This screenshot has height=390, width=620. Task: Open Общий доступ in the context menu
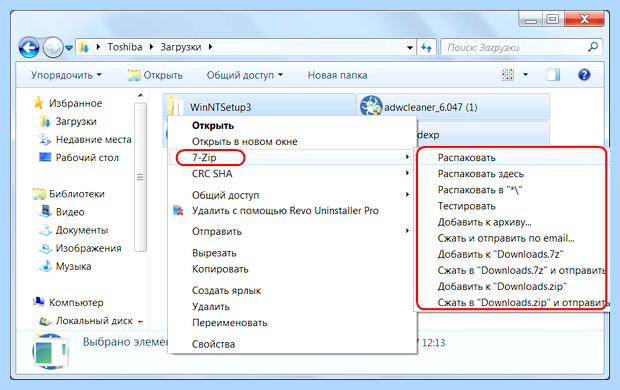pos(293,195)
